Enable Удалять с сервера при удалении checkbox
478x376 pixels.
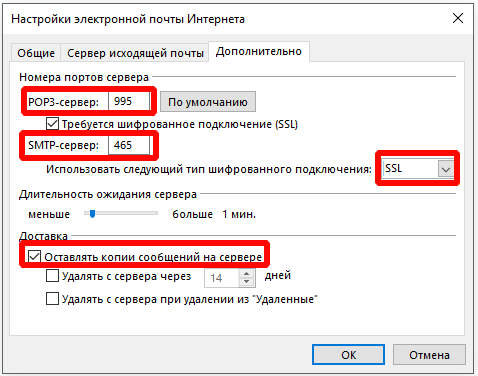[x=52, y=299]
